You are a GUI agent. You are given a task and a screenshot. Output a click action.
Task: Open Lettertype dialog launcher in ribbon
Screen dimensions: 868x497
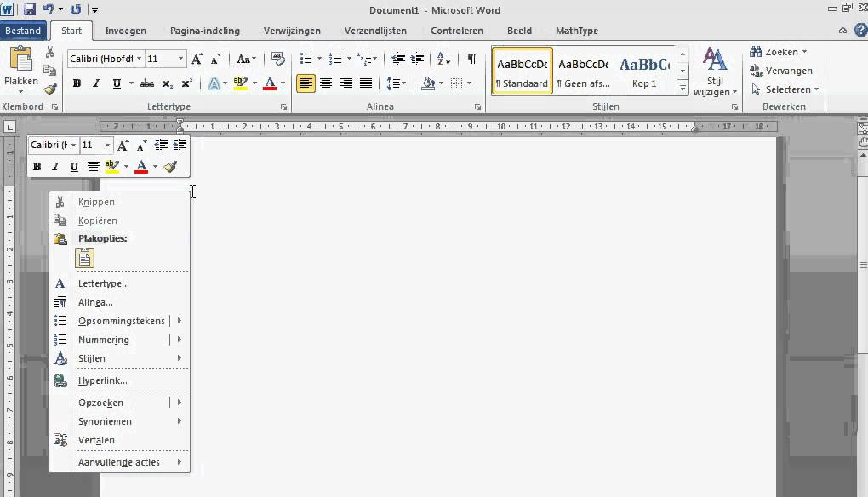click(283, 107)
